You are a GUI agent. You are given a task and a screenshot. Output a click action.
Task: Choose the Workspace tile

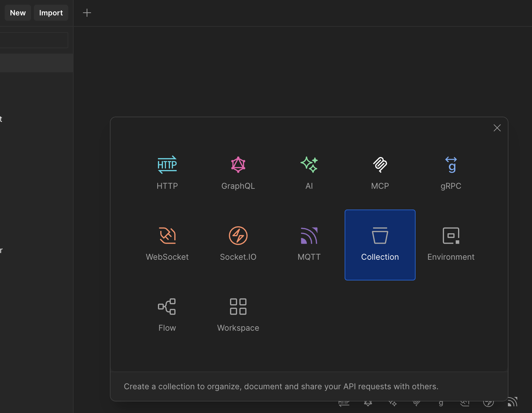pos(238,316)
